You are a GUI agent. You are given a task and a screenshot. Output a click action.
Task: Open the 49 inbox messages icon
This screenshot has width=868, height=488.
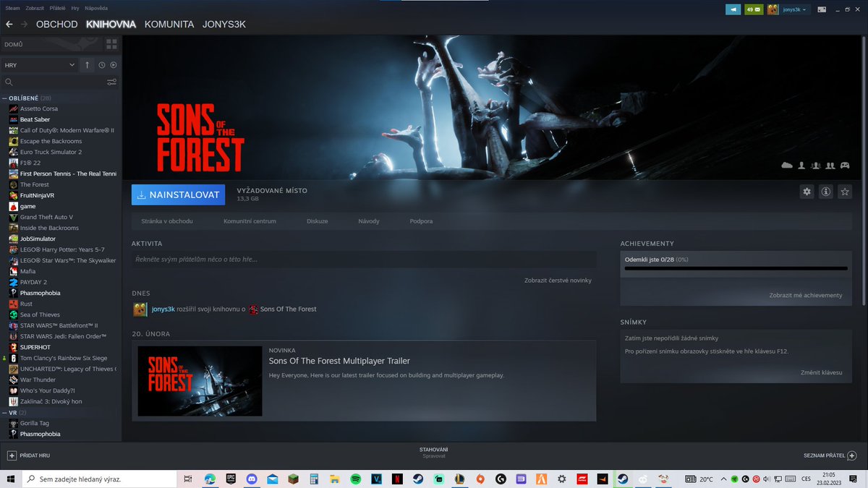(754, 9)
